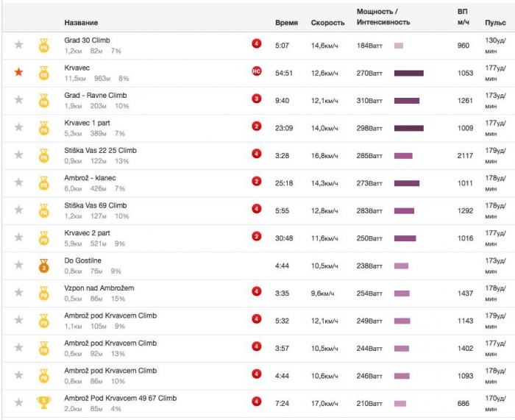The height and width of the screenshot is (420, 515).
Task: Click the intensity bar in the Krvavec row
Action: 409,73
